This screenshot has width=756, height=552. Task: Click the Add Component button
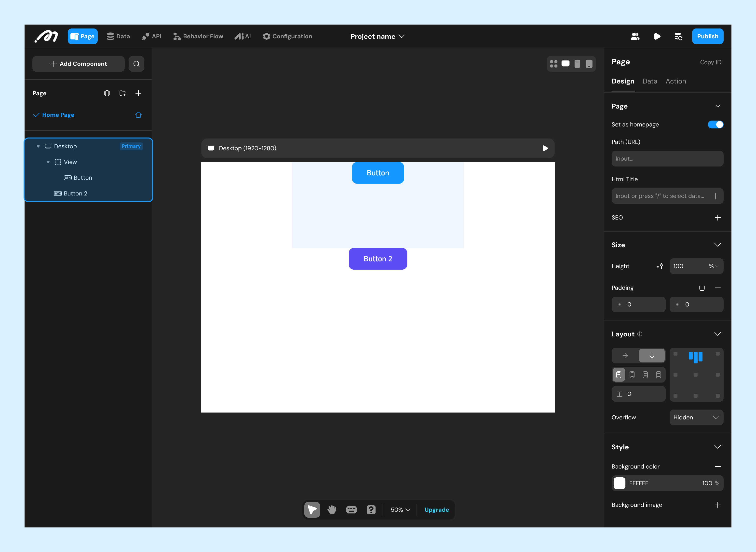tap(79, 64)
